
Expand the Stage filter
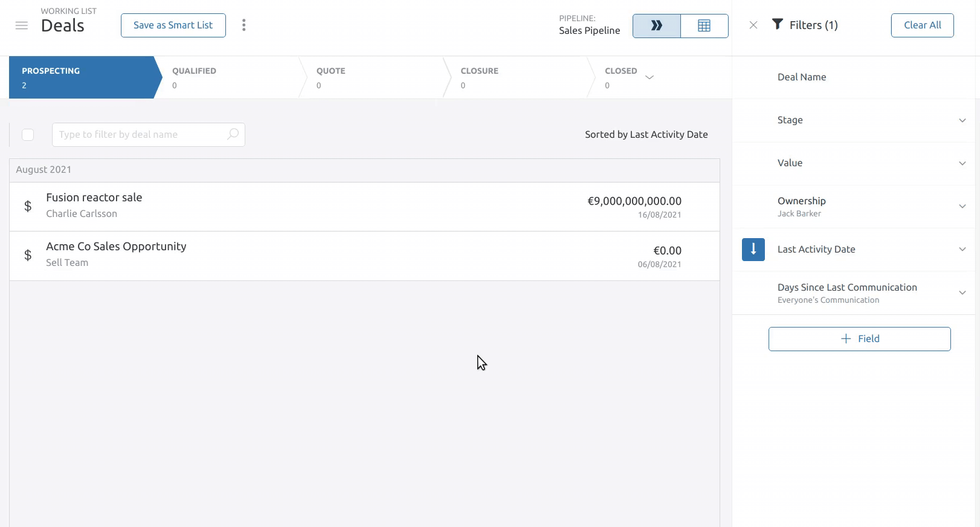point(962,120)
